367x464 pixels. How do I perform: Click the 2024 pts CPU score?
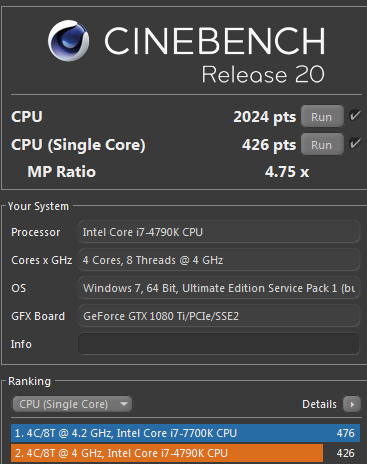point(265,117)
